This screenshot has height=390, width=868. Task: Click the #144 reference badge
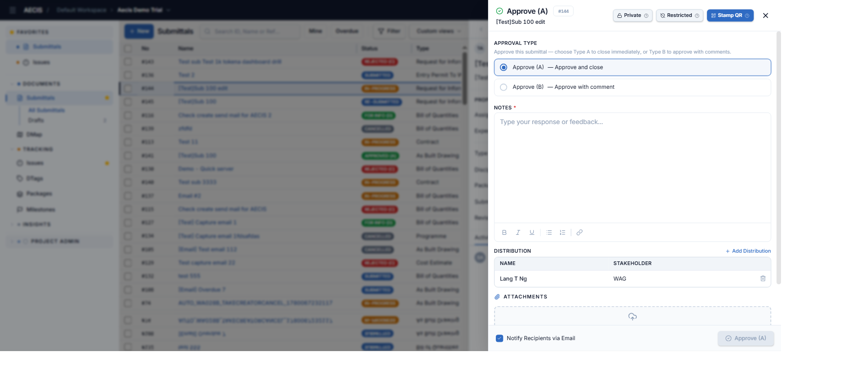[563, 11]
